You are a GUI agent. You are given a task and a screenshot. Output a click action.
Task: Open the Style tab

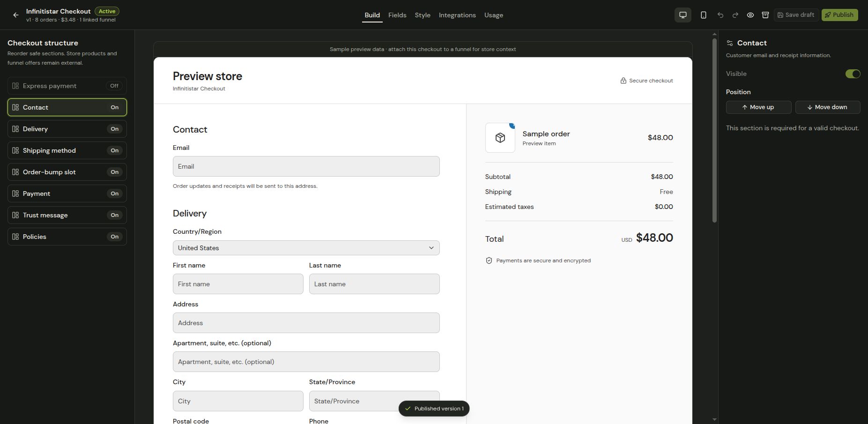(x=423, y=15)
